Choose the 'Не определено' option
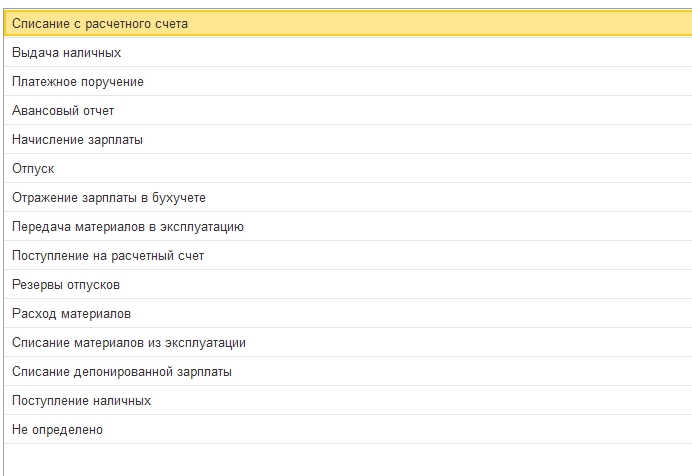This screenshot has width=692, height=476. pos(57,430)
